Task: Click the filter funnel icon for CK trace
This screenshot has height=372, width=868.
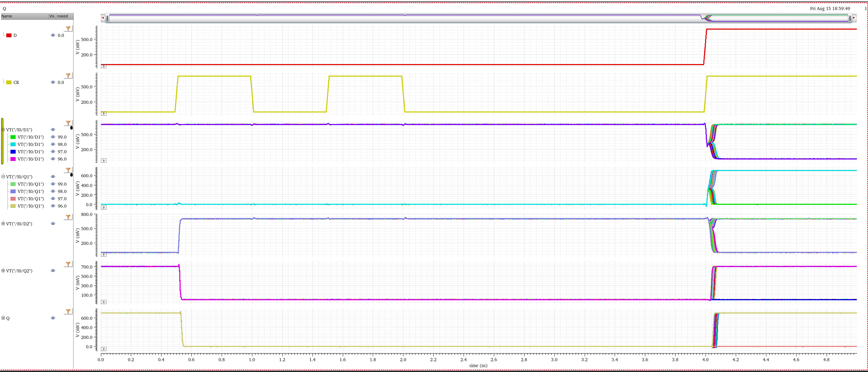Action: click(68, 76)
